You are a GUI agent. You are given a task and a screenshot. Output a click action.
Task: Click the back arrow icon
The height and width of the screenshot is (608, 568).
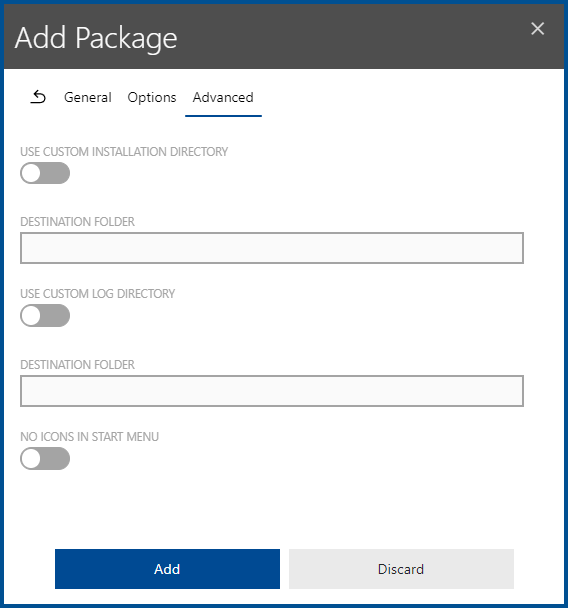(x=38, y=97)
